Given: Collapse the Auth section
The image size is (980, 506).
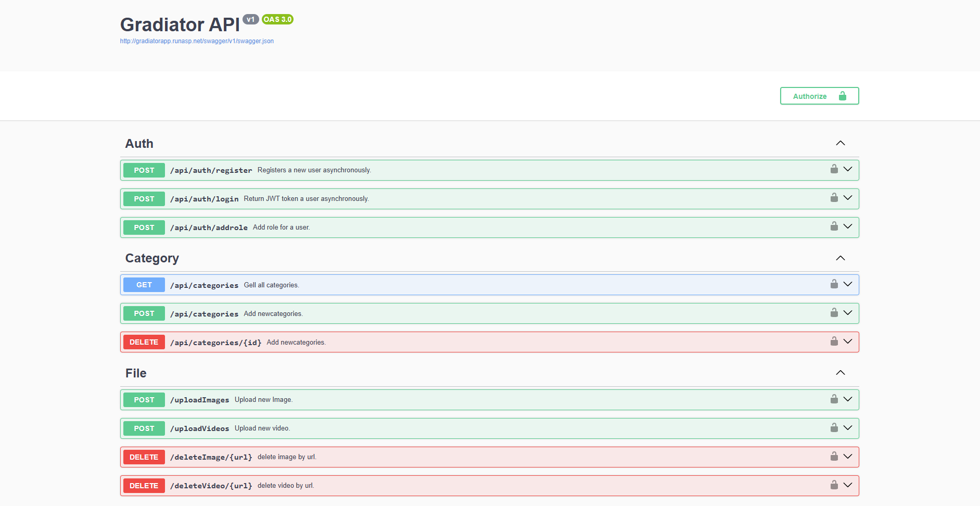Looking at the screenshot, I should click(840, 143).
